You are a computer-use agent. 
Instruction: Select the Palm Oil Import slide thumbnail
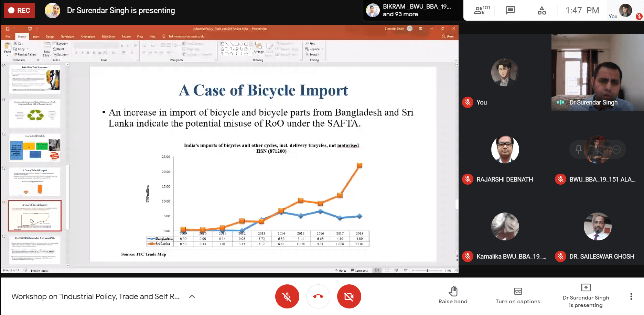click(35, 182)
